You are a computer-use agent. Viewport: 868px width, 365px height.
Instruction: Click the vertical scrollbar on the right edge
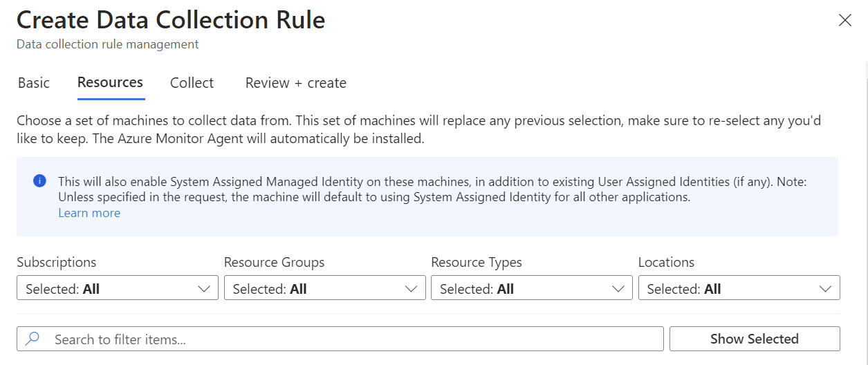[867, 207]
